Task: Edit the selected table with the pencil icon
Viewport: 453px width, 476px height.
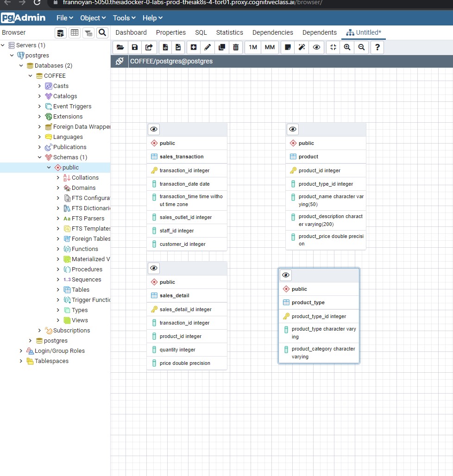Action: pos(208,47)
